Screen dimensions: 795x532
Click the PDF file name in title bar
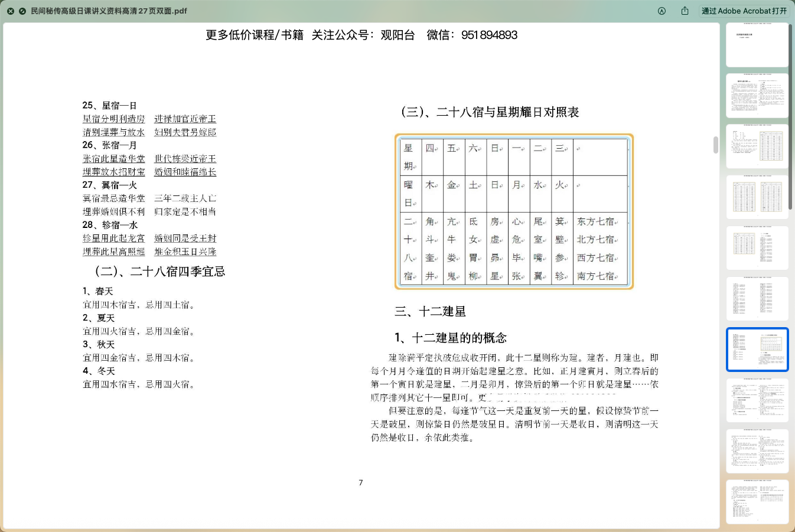(109, 11)
